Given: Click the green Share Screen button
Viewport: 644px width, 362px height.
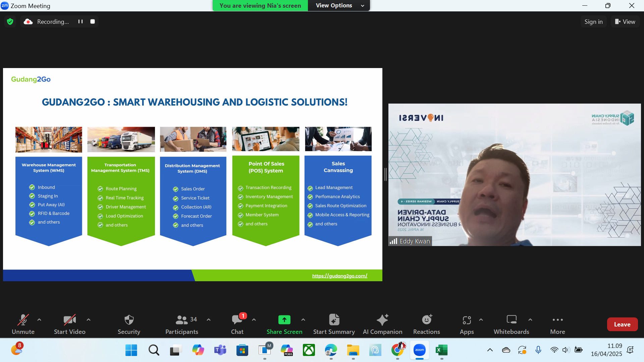Looking at the screenshot, I should click(284, 324).
